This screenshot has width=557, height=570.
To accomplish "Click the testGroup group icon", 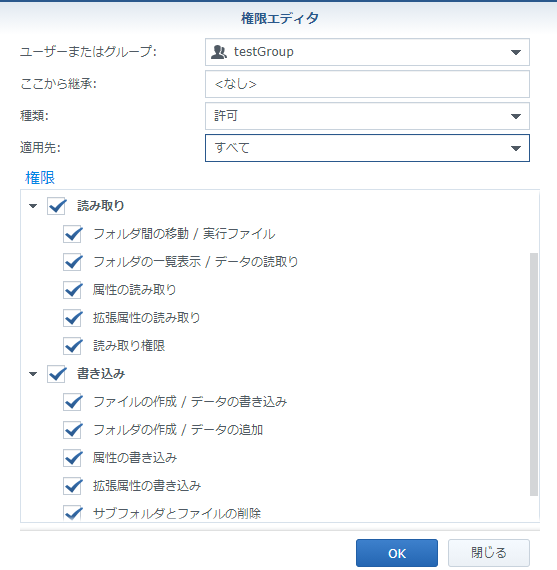I will pos(219,52).
